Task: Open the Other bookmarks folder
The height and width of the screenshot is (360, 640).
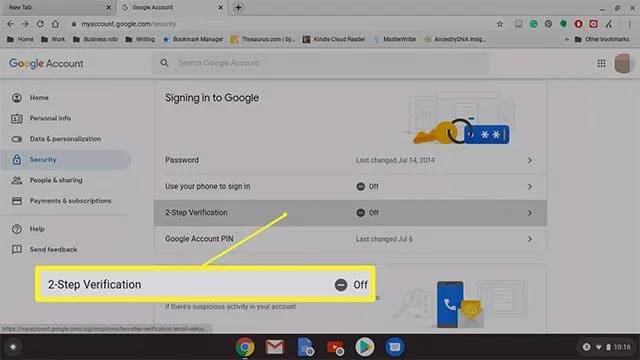Action: (602, 39)
